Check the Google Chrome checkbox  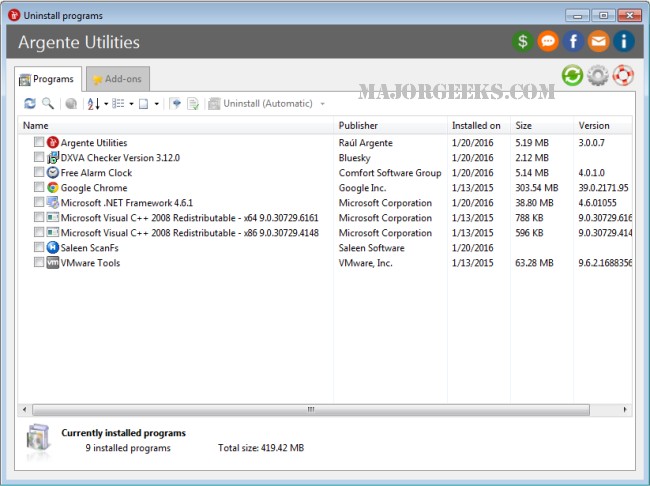38,188
